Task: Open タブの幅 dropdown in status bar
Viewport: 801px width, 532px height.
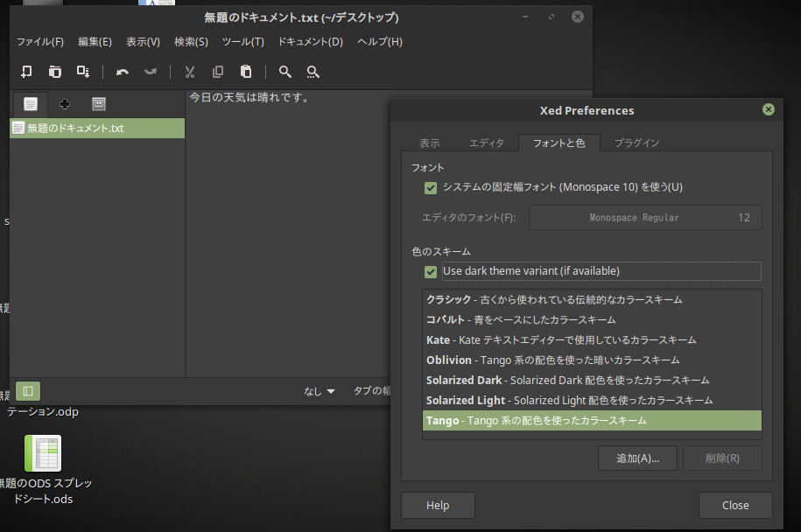Action: [372, 391]
